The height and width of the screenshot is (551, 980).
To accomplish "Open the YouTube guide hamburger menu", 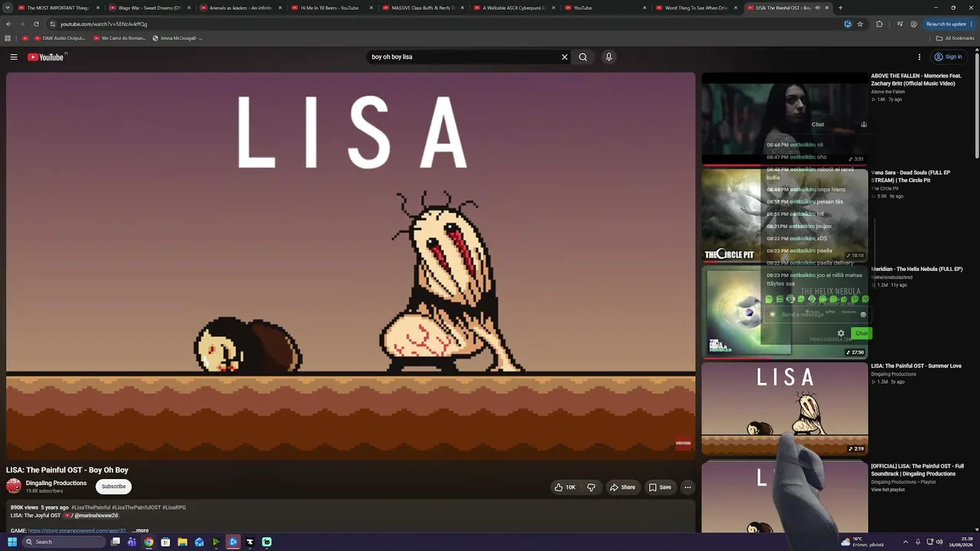I will point(14,57).
